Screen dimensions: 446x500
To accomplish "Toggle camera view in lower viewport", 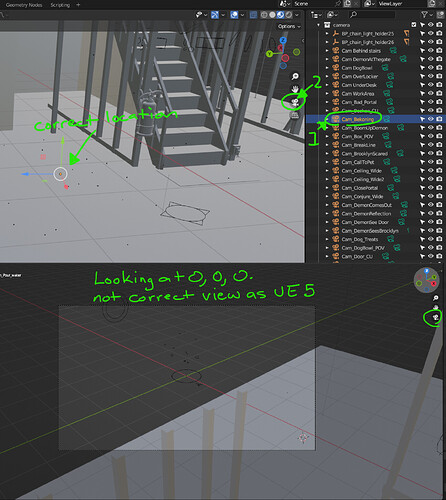I will (435, 318).
